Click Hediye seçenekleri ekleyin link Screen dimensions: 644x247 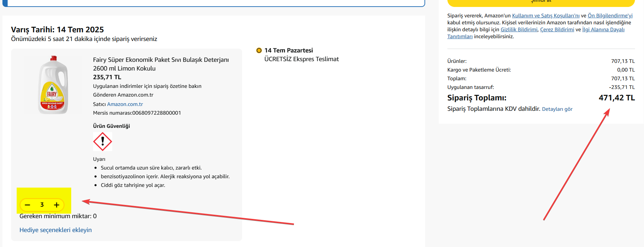click(56, 230)
